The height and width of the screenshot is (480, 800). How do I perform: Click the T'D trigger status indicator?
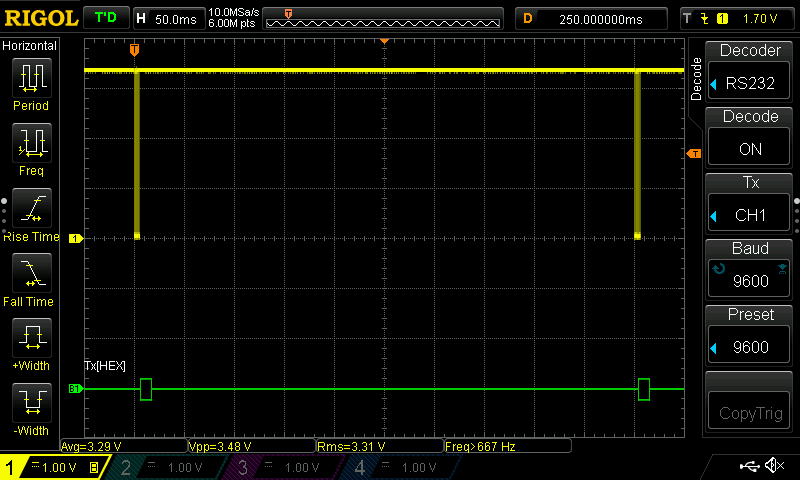(106, 18)
